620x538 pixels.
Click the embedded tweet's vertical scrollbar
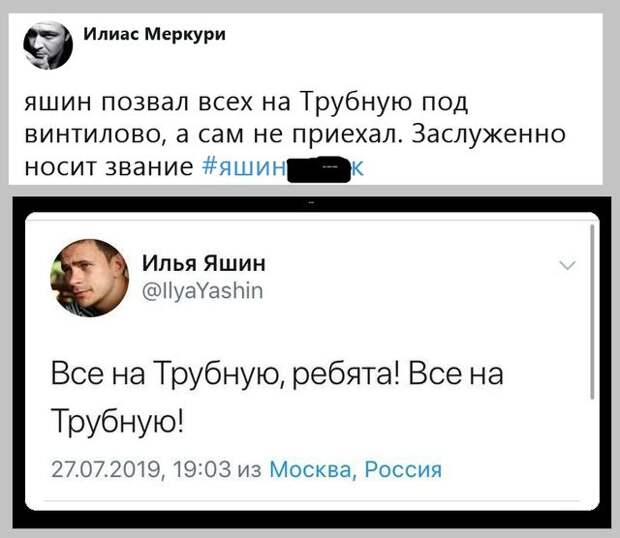point(592,311)
